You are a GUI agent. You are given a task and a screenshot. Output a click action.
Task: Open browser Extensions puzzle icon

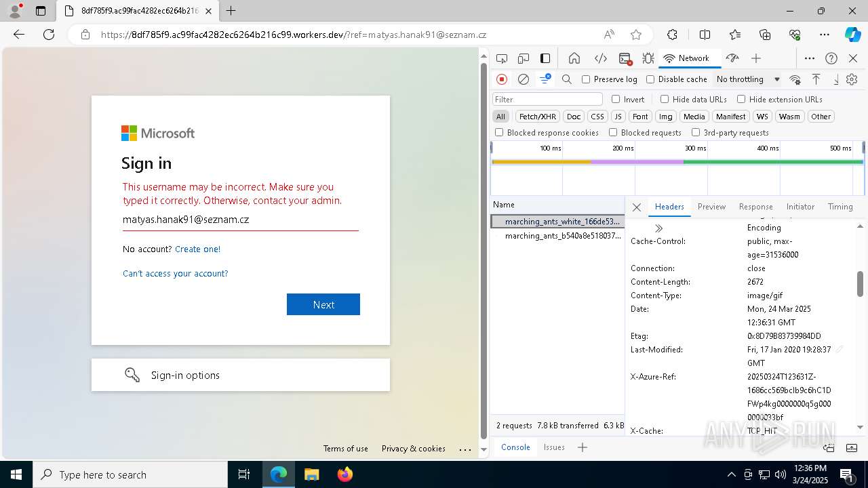(672, 35)
